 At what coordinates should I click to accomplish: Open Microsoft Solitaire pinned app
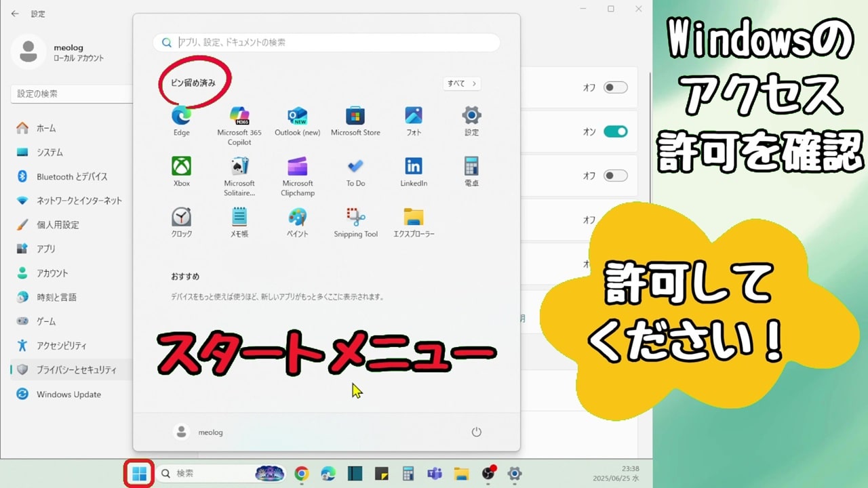tap(239, 176)
